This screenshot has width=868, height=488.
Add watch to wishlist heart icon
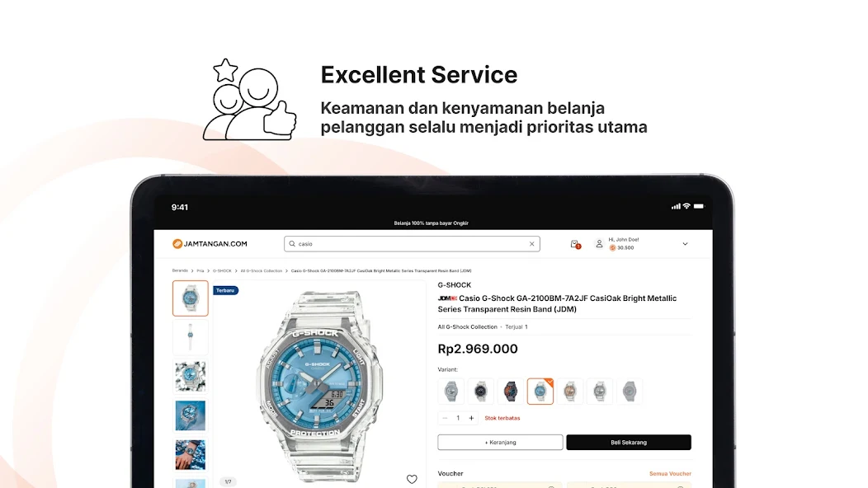pos(412,479)
